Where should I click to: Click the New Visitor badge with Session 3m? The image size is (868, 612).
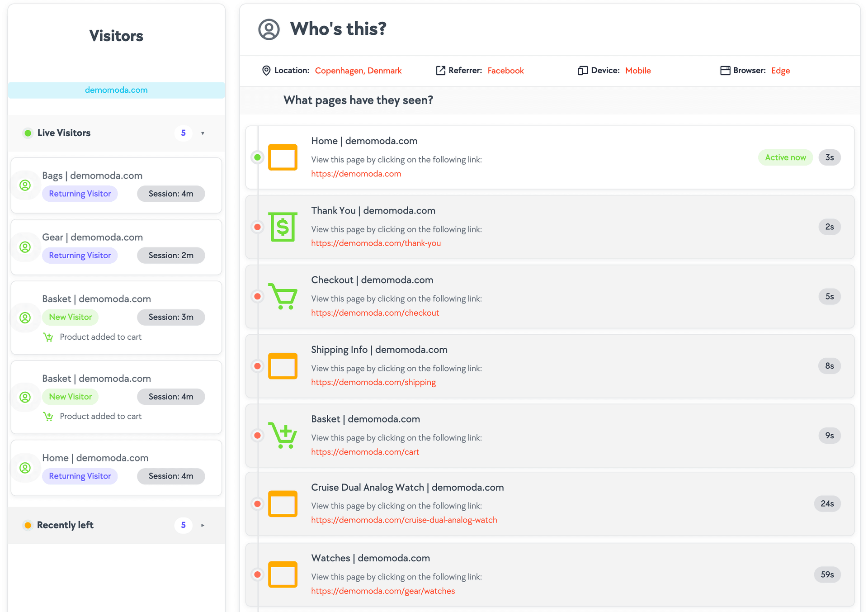[70, 317]
